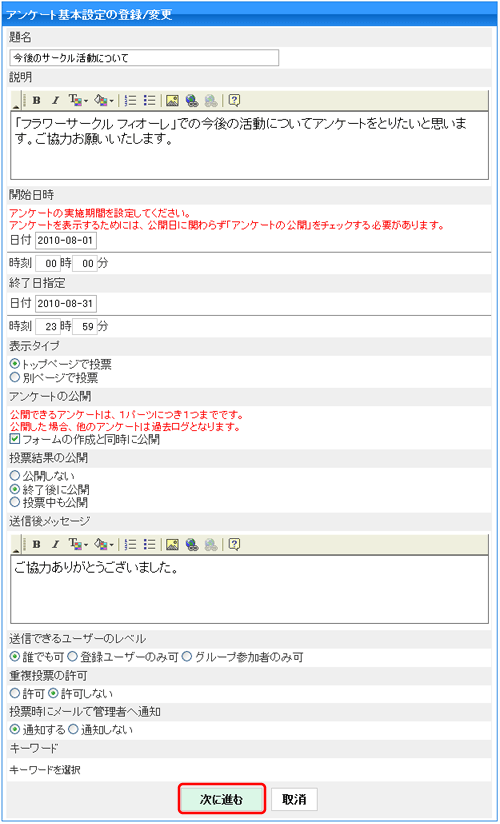
Task: Uncheck フォームの作成と同時に公開 checkbox
Action: coord(15,439)
